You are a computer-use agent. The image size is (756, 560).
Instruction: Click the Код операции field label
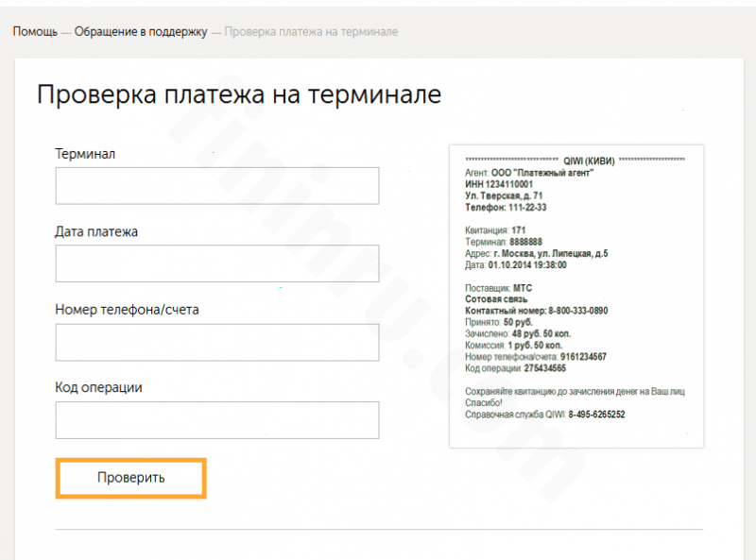pos(98,387)
